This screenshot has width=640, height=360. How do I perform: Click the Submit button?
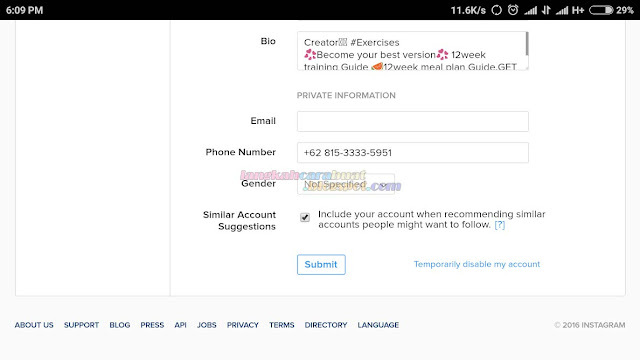321,264
